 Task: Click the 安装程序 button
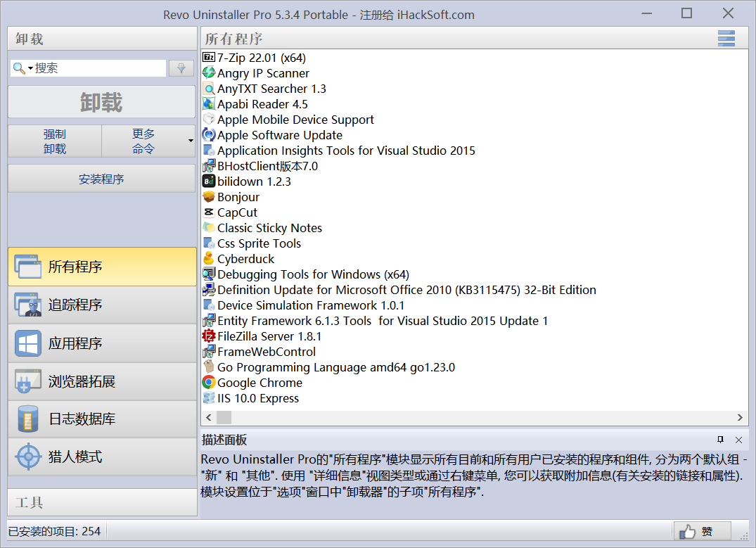[102, 179]
